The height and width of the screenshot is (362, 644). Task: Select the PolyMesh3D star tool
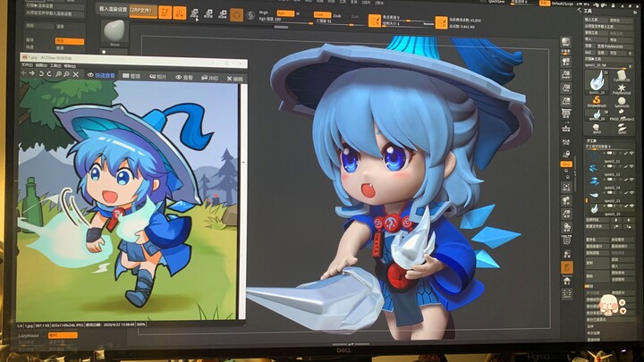[622, 89]
